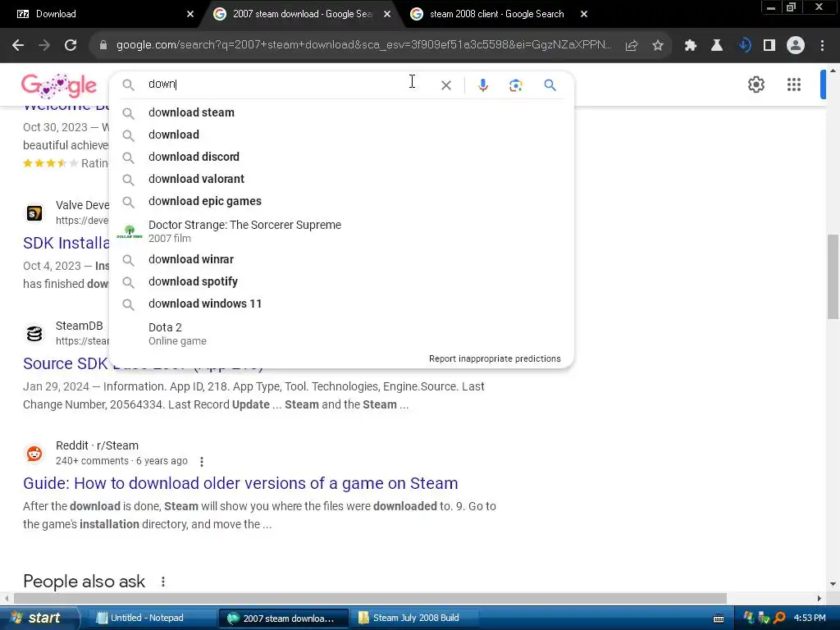The height and width of the screenshot is (630, 840).
Task: Close the steam 2008 client tab
Action: tap(584, 14)
